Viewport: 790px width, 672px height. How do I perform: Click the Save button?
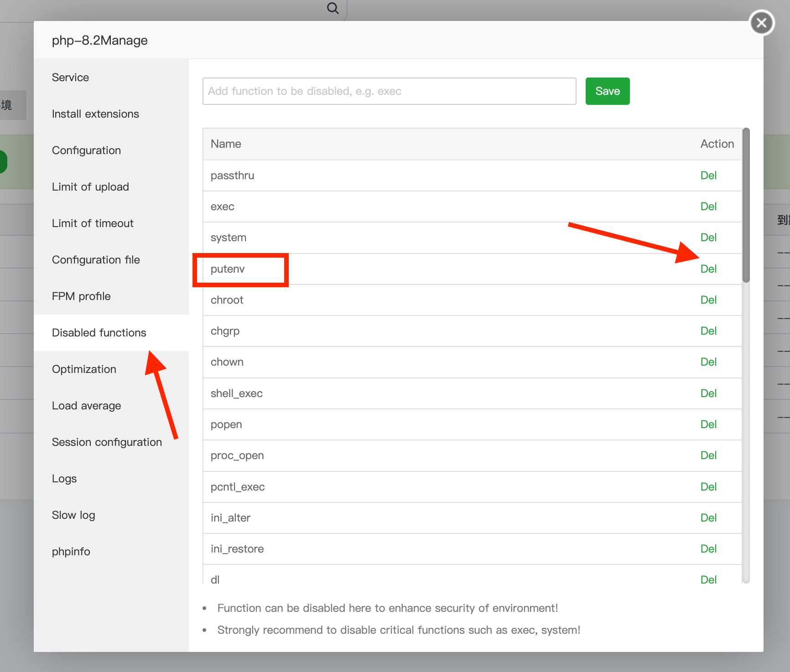pos(607,91)
